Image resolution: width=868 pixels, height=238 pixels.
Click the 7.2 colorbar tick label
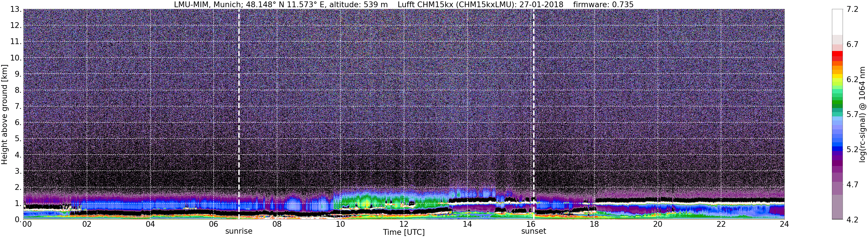(852, 10)
